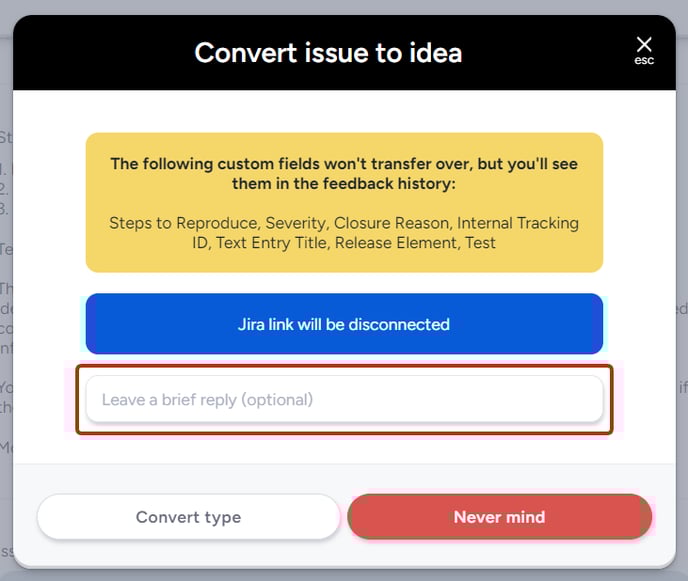The width and height of the screenshot is (688, 581).
Task: Click the yellow custom fields warning box
Action: coord(344,203)
